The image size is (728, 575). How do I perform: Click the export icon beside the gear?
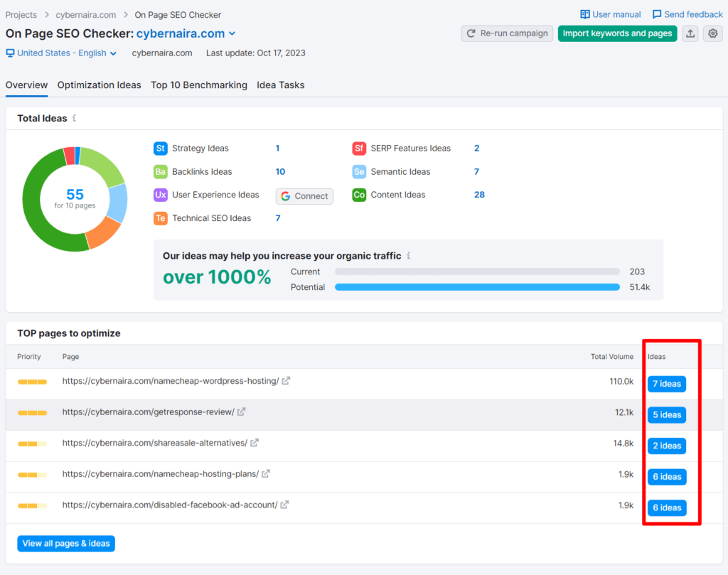pos(690,33)
